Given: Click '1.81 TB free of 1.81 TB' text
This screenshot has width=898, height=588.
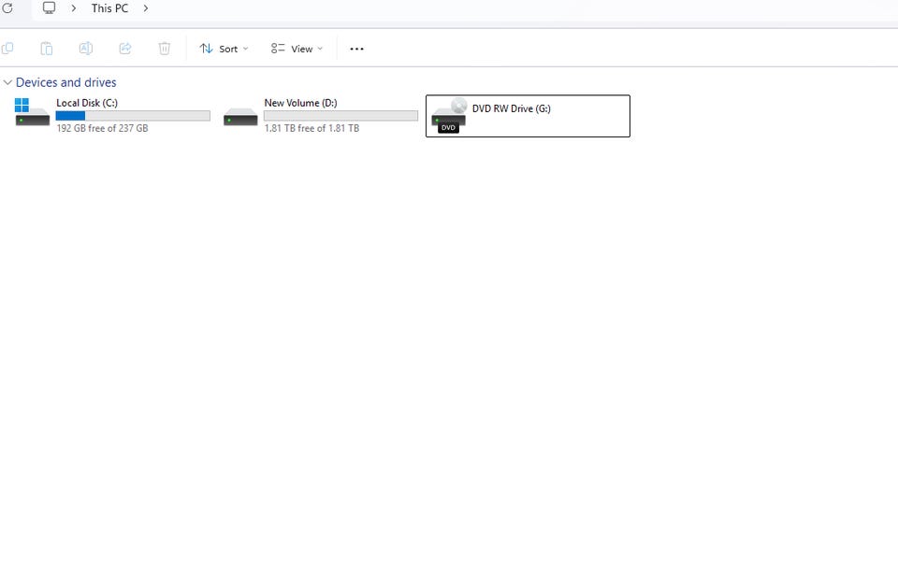Looking at the screenshot, I should 312,128.
